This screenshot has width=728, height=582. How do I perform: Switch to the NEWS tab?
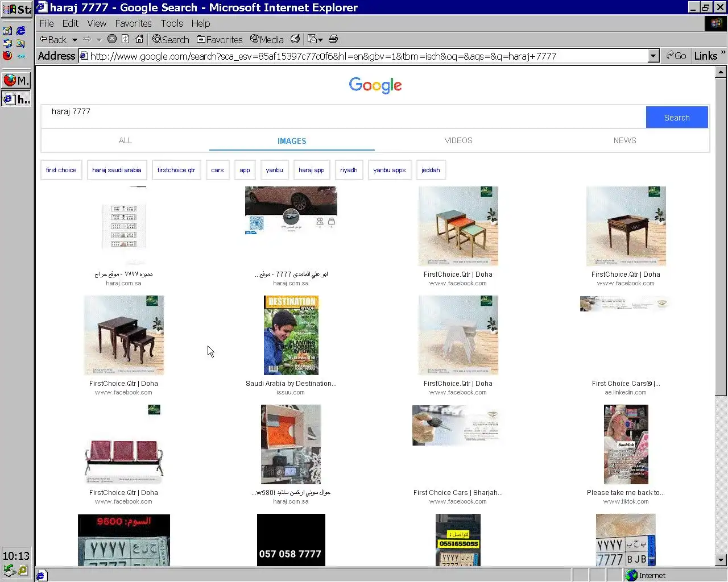pos(624,140)
